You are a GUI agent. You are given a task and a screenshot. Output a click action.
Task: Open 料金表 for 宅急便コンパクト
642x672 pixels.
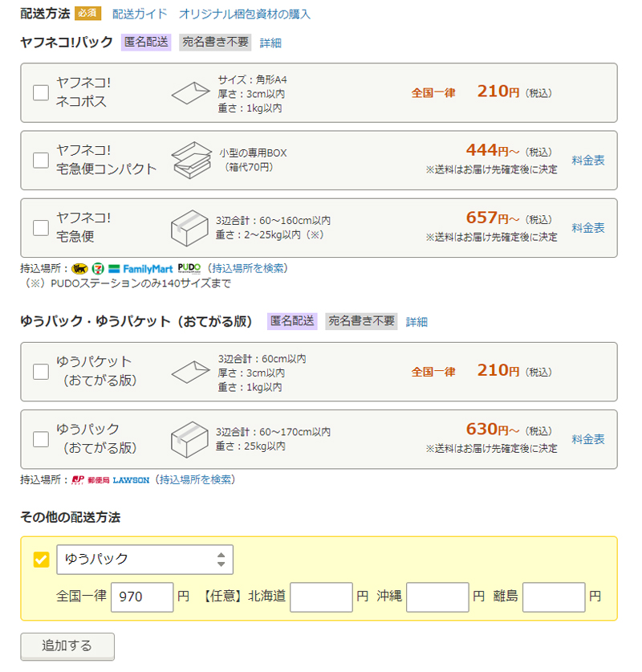click(x=588, y=160)
